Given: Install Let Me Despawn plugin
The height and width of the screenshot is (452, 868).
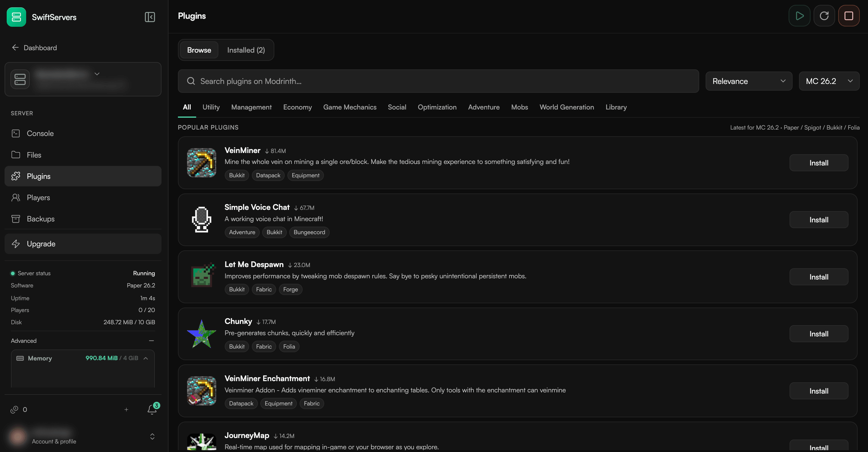Looking at the screenshot, I should pos(818,277).
